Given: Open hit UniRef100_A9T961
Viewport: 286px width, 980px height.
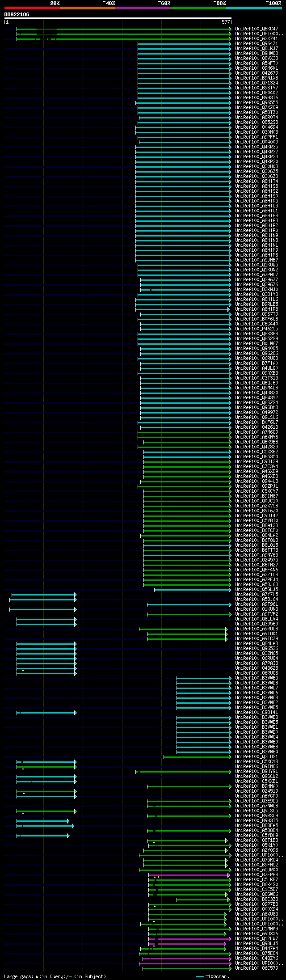Looking at the screenshot, I should [257, 604].
